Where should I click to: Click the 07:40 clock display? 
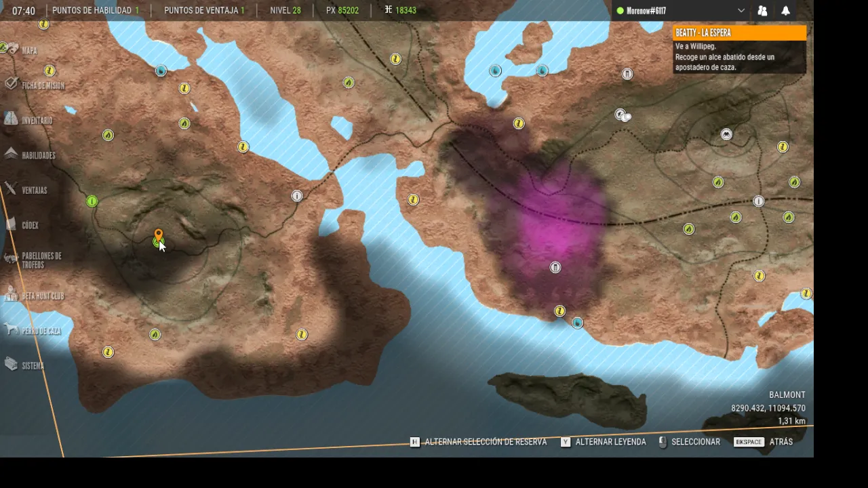[x=24, y=11]
